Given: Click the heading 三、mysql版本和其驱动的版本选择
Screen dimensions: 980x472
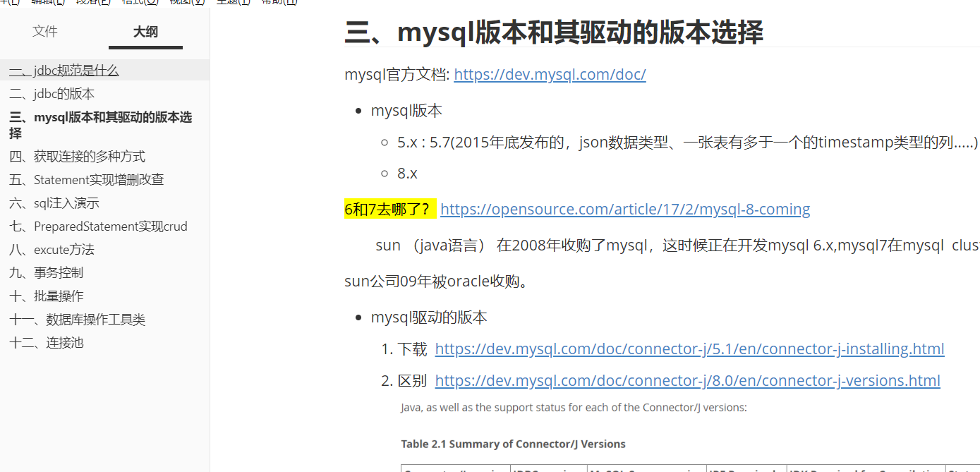Looking at the screenshot, I should (x=554, y=32).
